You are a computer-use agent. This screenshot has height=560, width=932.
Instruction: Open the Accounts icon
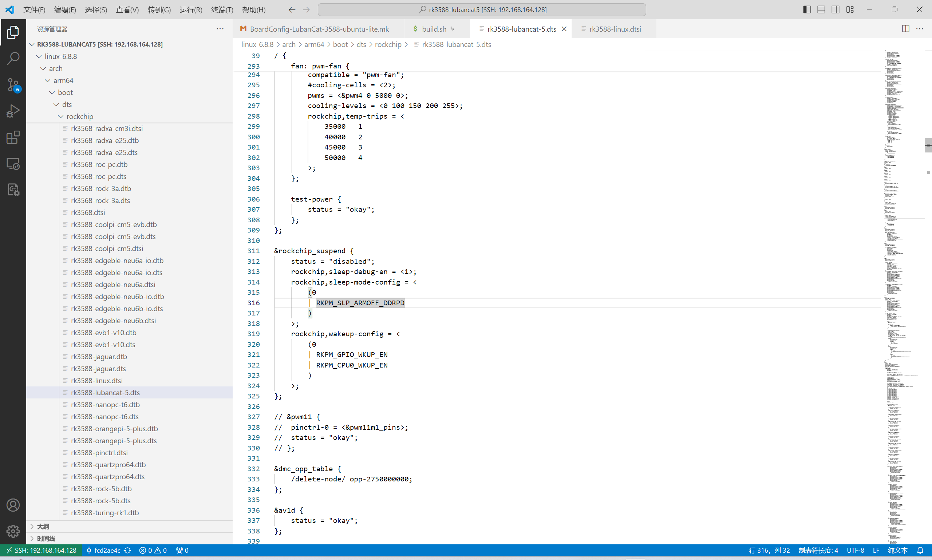pyautogui.click(x=13, y=505)
